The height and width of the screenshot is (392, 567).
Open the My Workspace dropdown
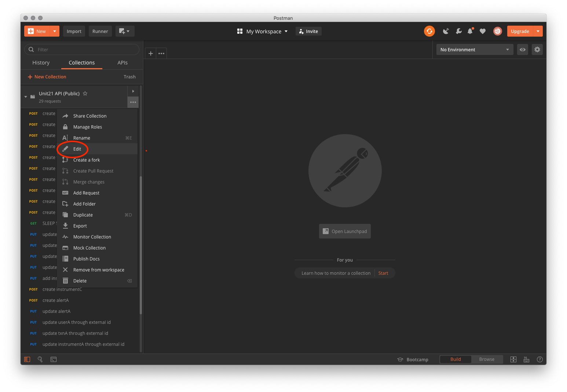[263, 31]
